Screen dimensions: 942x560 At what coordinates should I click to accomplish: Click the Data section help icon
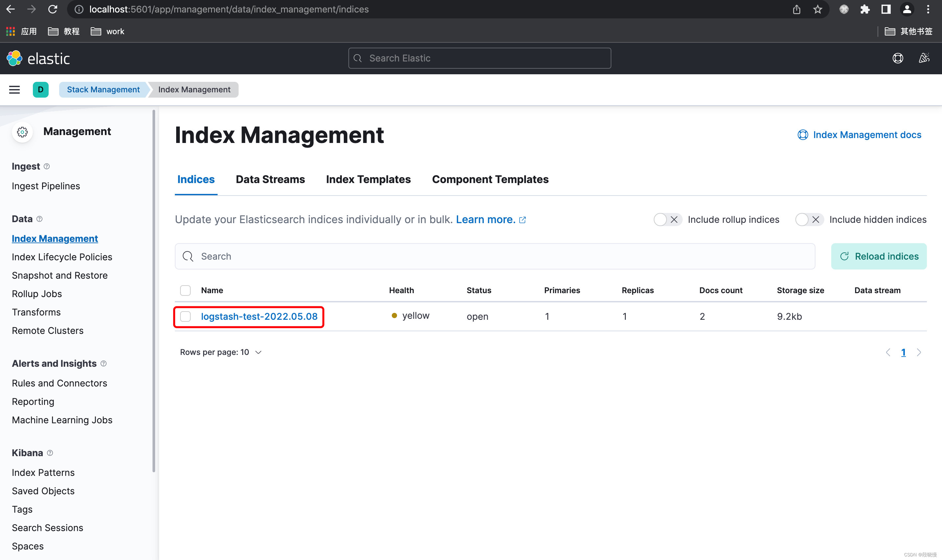(40, 219)
